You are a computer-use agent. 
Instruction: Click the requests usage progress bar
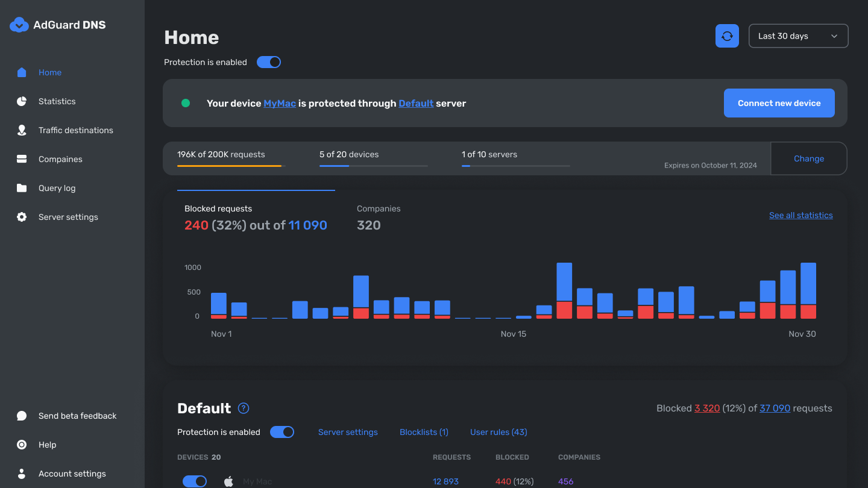point(229,165)
